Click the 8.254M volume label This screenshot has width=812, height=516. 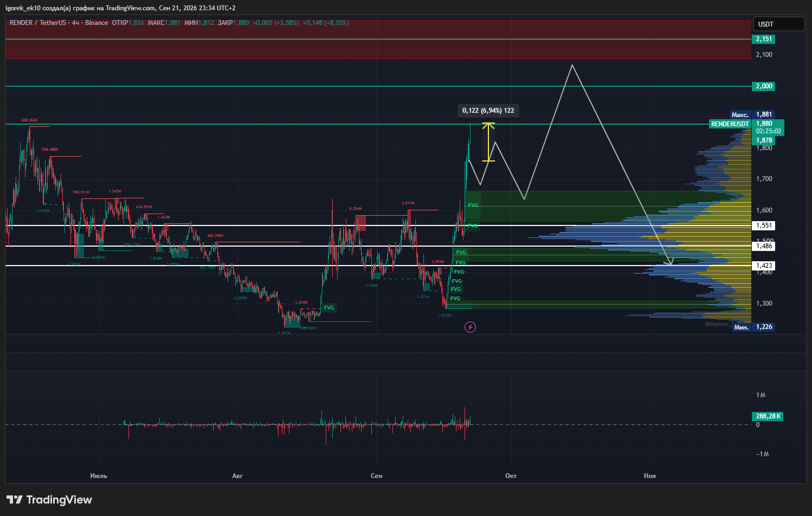pos(356,208)
